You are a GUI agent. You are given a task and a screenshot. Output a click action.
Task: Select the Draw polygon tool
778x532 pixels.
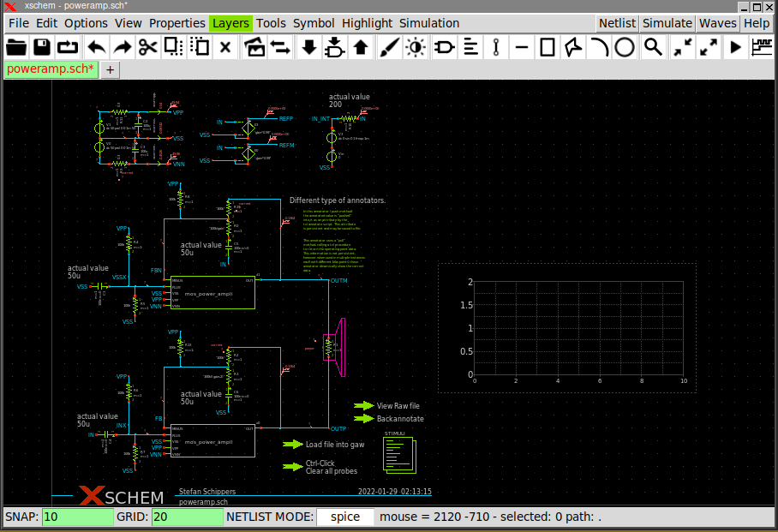(x=573, y=47)
